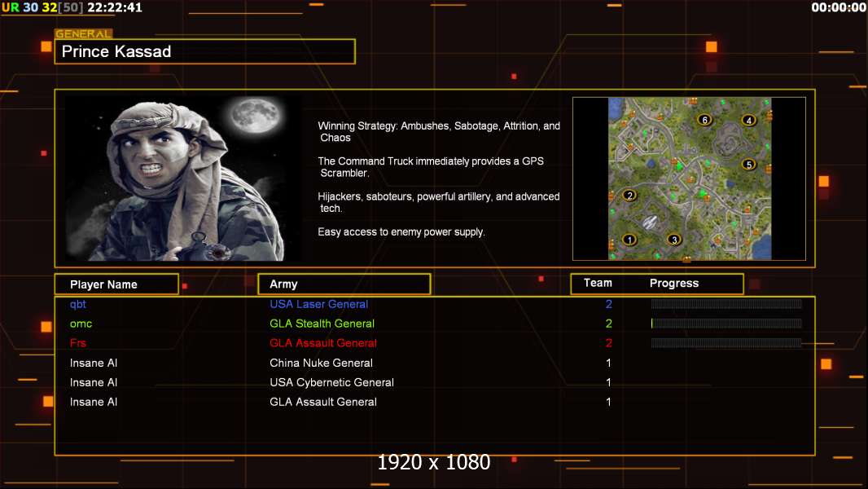Select the Team column header
This screenshot has height=489, width=868.
tap(598, 283)
